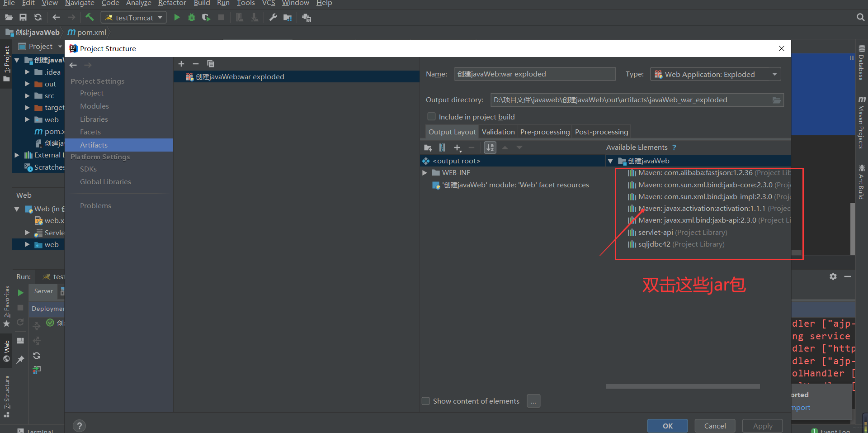Click the Apply button

tap(763, 426)
